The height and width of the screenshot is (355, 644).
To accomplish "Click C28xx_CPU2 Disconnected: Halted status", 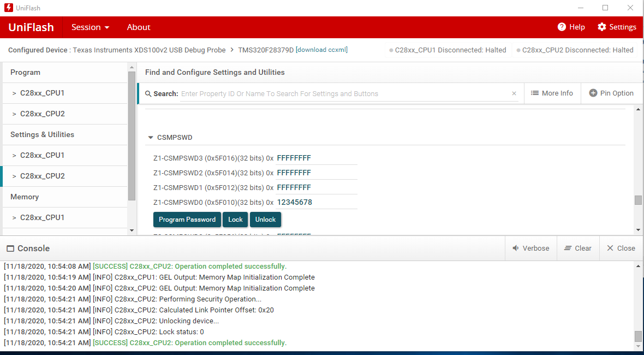I will click(575, 50).
